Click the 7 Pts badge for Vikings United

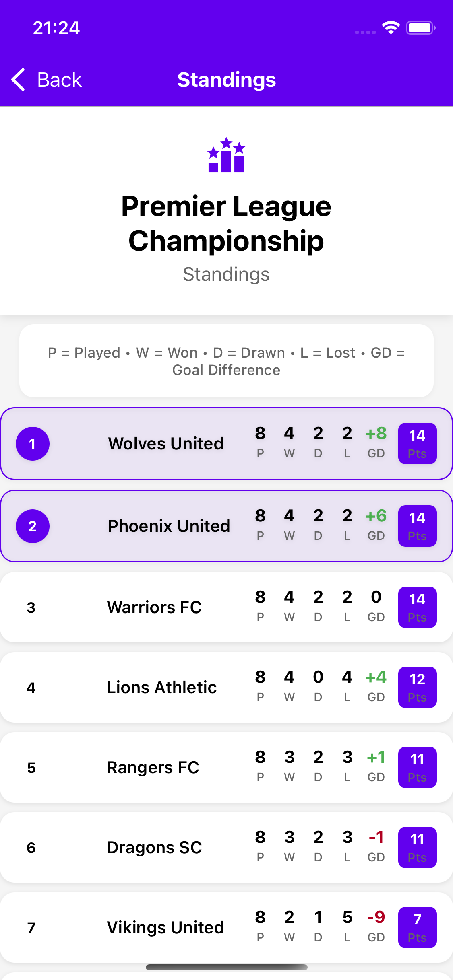[417, 927]
